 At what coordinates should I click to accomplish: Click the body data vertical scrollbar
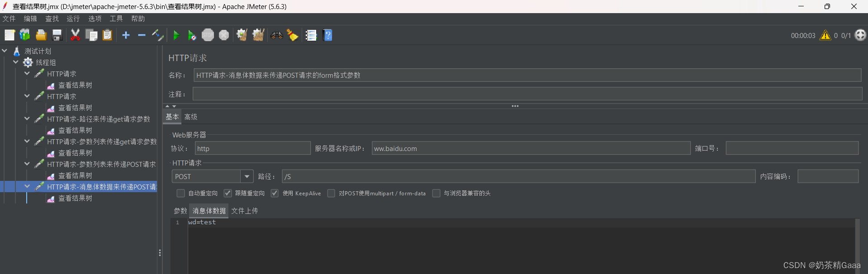click(x=857, y=246)
